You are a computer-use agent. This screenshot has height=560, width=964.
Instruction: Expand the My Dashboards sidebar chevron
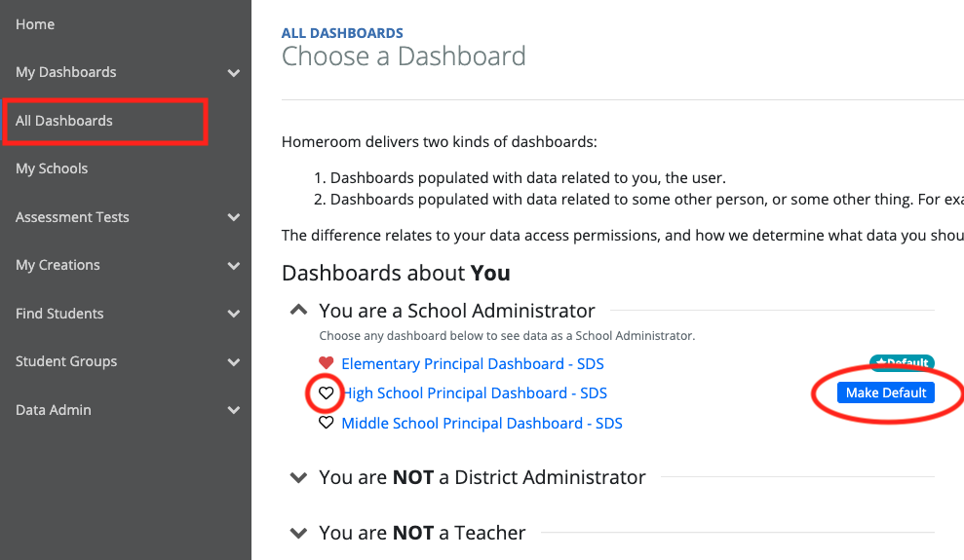click(x=233, y=73)
